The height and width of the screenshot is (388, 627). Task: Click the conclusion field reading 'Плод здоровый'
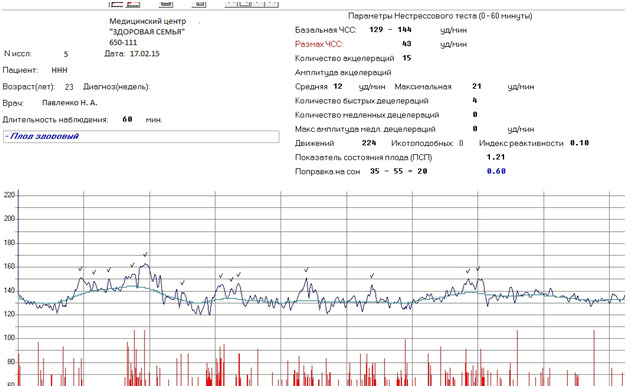(x=141, y=136)
